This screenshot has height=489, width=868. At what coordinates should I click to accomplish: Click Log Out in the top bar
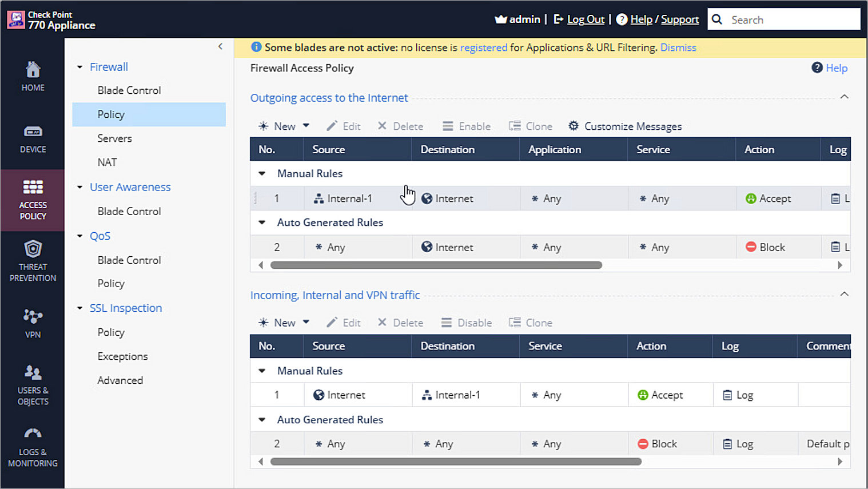click(587, 19)
